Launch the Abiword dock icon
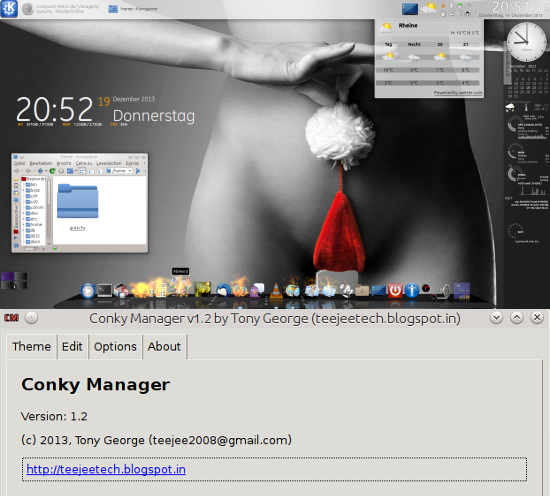The width and height of the screenshot is (550, 496). click(180, 287)
